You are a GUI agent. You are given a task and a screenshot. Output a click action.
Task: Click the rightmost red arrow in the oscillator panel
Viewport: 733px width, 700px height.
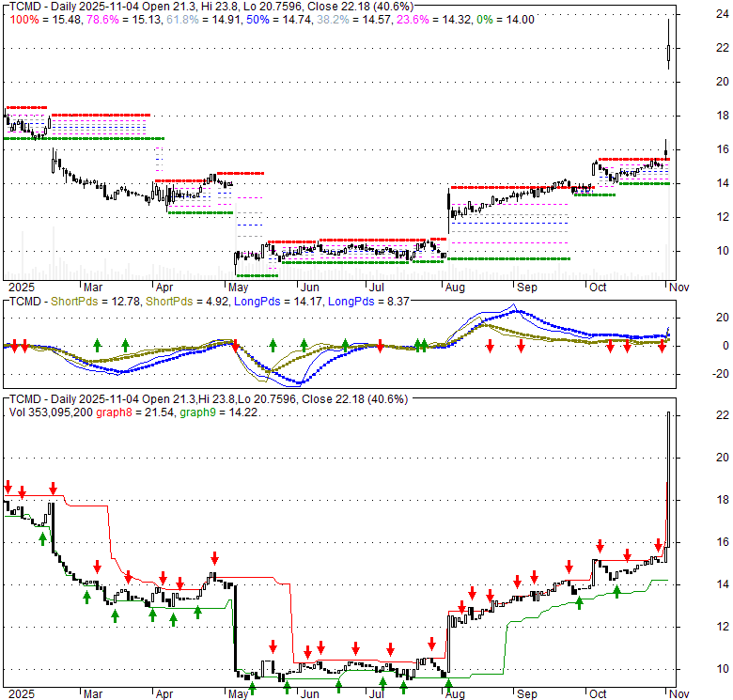coord(662,347)
